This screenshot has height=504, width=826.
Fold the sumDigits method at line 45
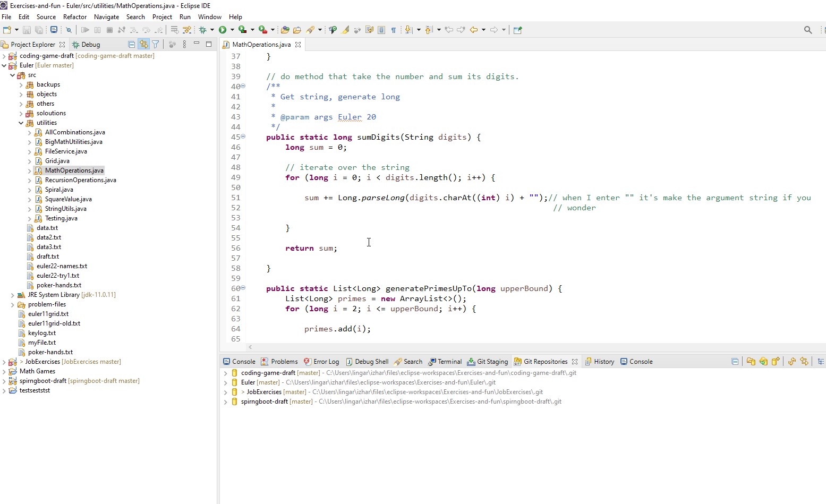[x=243, y=136]
